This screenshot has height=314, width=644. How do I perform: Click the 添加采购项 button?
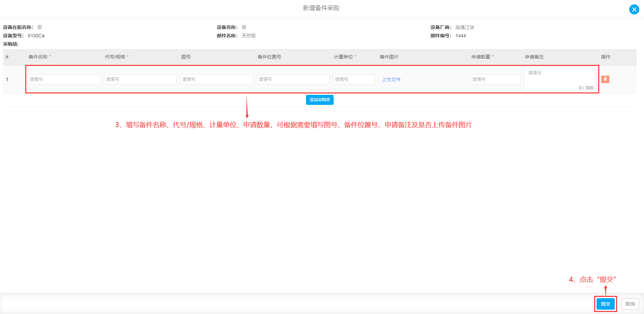(x=319, y=100)
